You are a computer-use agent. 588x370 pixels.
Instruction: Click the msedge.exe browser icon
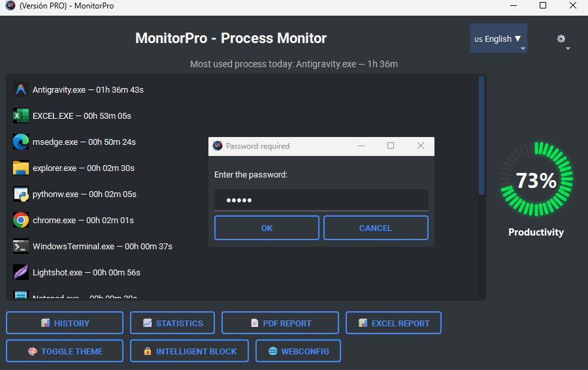(21, 142)
